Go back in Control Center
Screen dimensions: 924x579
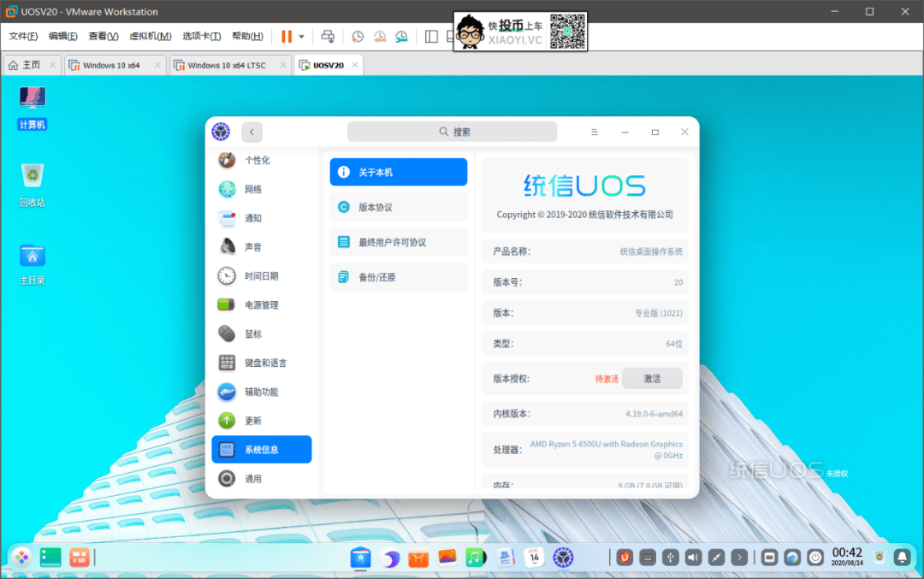click(x=252, y=132)
